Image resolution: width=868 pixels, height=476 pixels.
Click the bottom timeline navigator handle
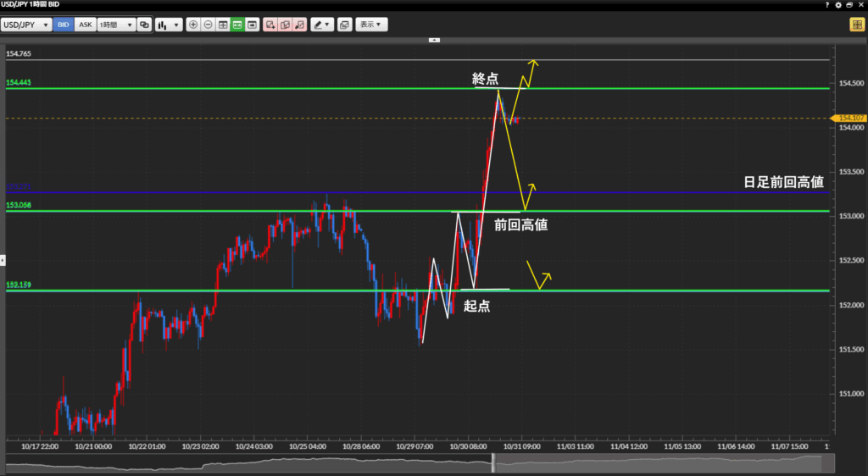[x=493, y=463]
